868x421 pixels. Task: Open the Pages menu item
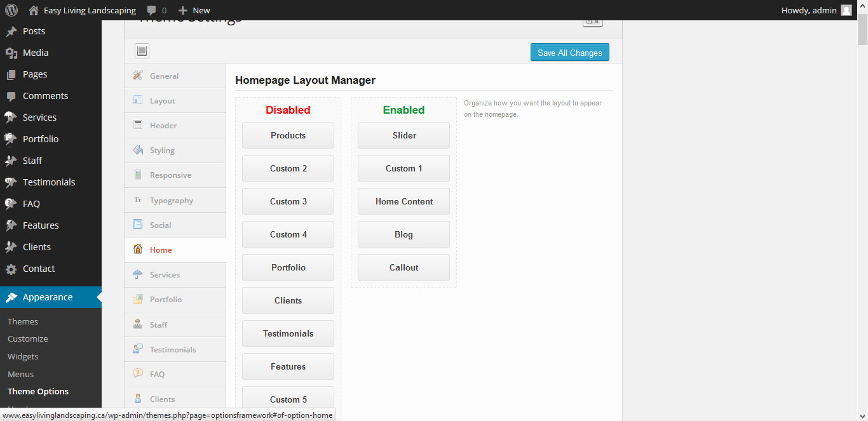pyautogui.click(x=35, y=74)
